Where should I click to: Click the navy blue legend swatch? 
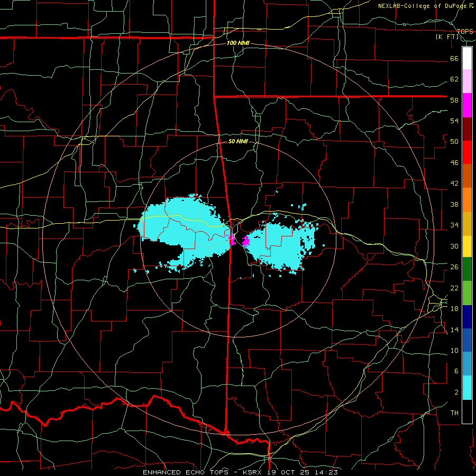click(x=467, y=317)
